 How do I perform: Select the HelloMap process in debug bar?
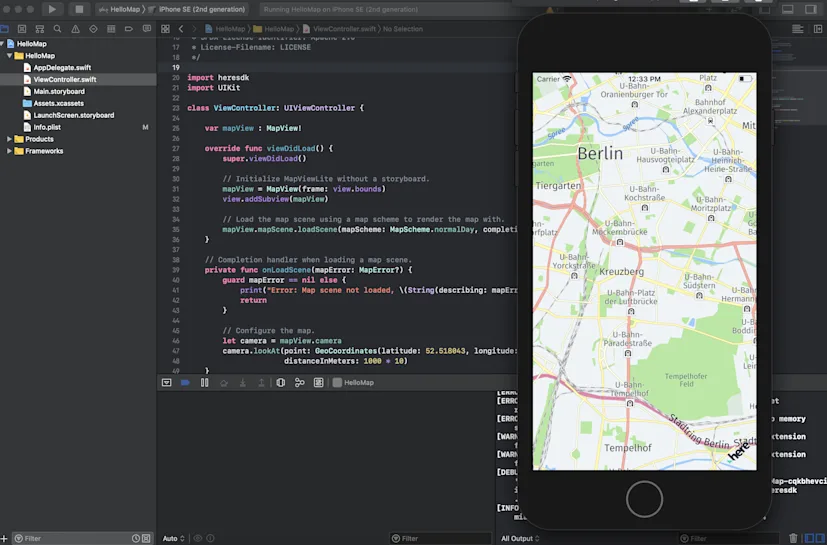click(x=353, y=383)
